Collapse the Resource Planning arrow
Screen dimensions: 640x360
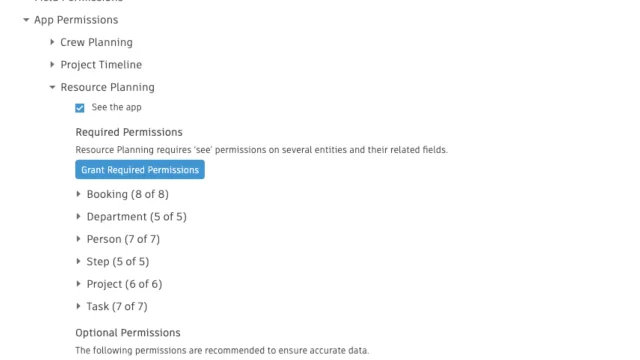coord(52,87)
